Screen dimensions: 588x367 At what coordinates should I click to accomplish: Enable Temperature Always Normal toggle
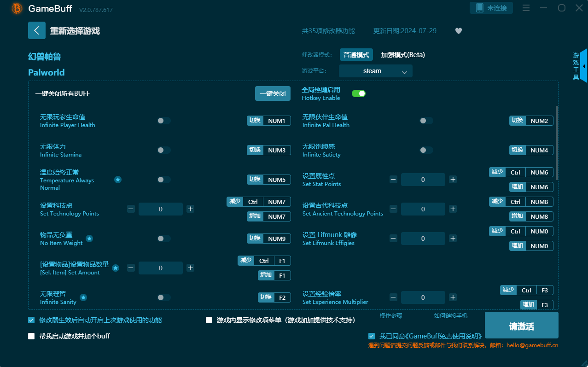click(x=164, y=180)
